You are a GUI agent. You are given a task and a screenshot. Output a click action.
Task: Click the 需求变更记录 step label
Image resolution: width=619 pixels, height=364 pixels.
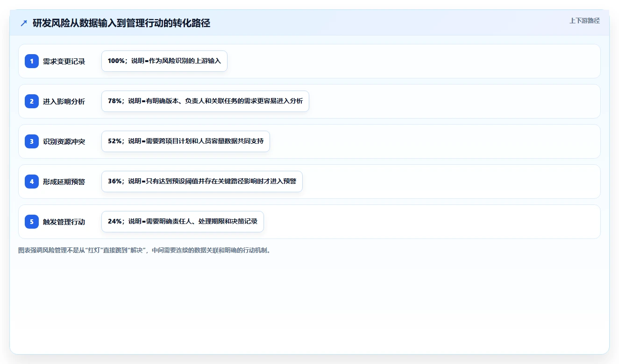[64, 61]
